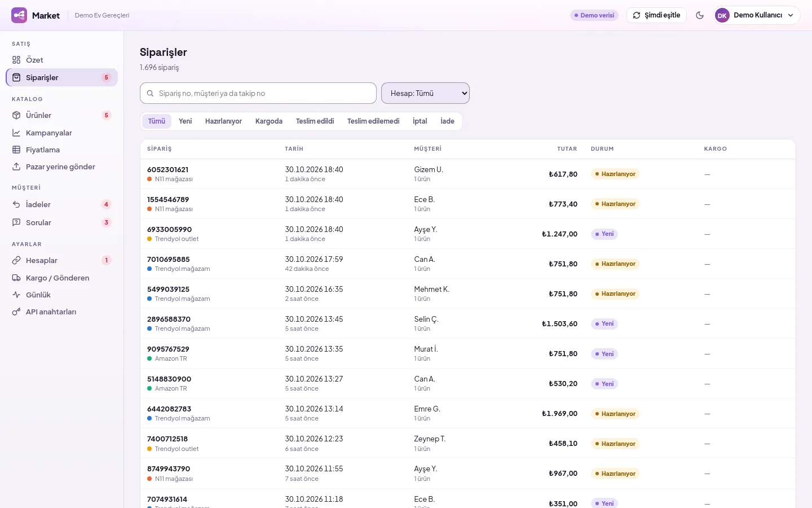Open Hesaplar link icon
812x508 pixels.
16,260
